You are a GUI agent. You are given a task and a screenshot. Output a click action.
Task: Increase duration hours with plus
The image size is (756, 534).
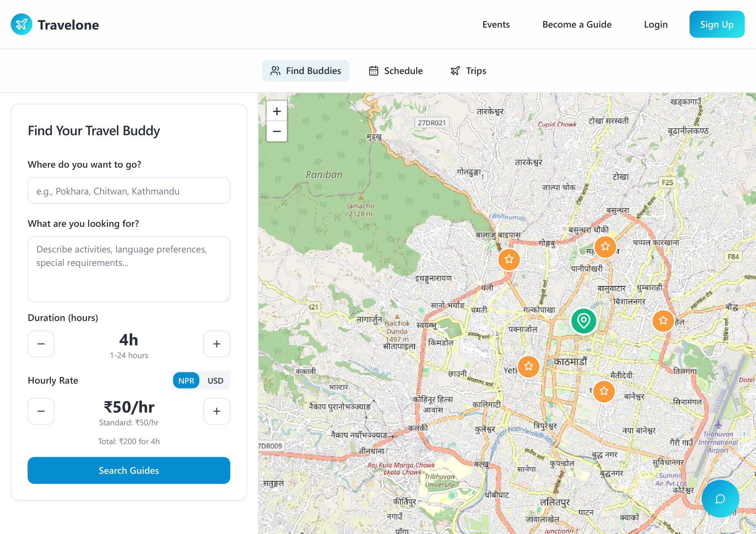tap(216, 344)
